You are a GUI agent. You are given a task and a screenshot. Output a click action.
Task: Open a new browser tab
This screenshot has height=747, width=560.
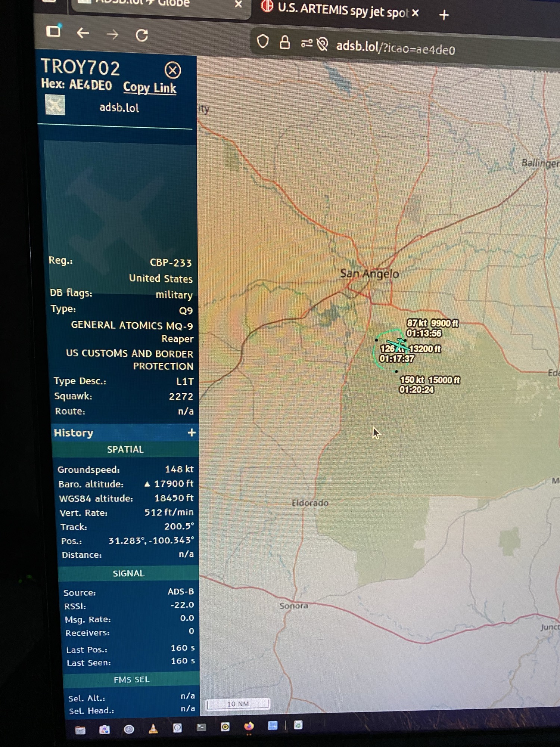tap(444, 15)
